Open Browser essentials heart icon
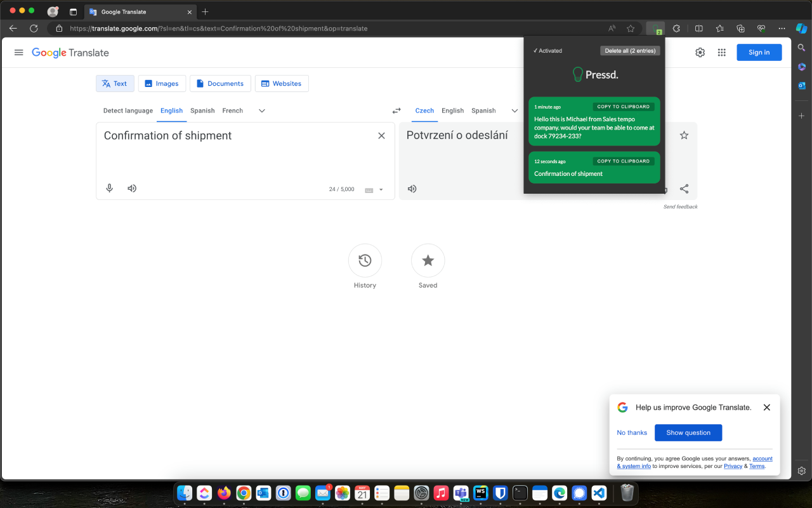This screenshot has width=812, height=508. tap(761, 29)
